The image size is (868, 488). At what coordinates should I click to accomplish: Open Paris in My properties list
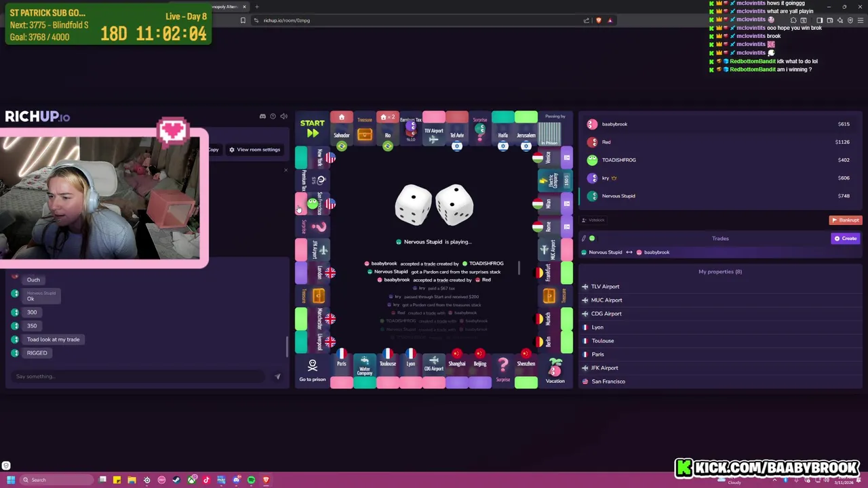click(720, 354)
